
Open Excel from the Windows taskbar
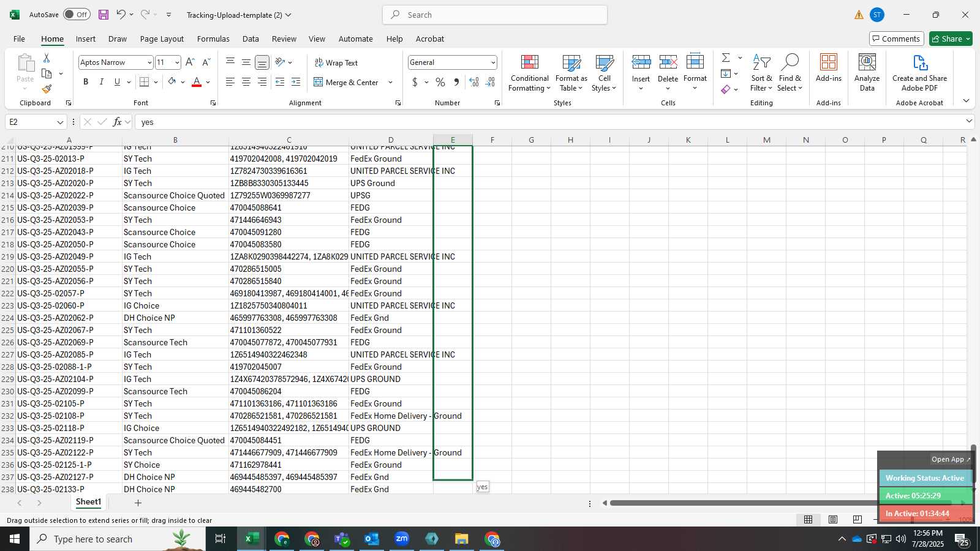[251, 539]
